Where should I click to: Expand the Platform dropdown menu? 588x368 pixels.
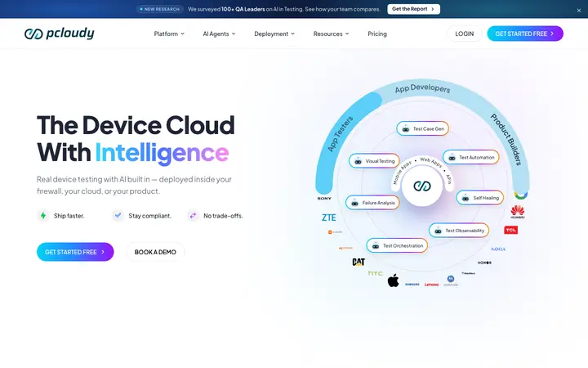click(x=169, y=34)
